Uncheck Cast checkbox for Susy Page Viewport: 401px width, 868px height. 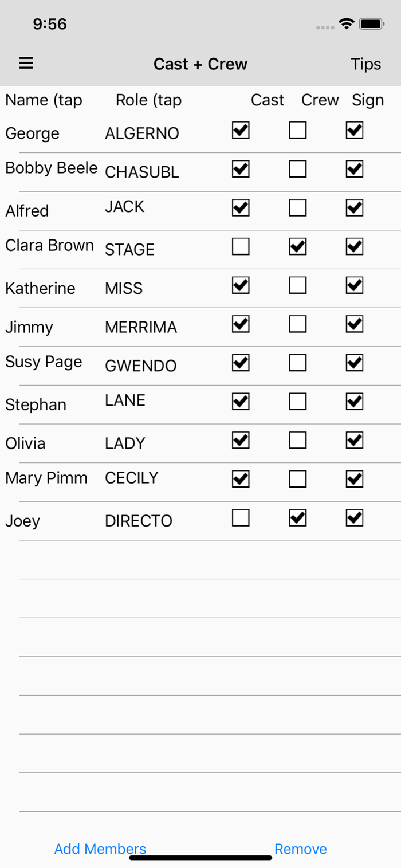tap(241, 363)
